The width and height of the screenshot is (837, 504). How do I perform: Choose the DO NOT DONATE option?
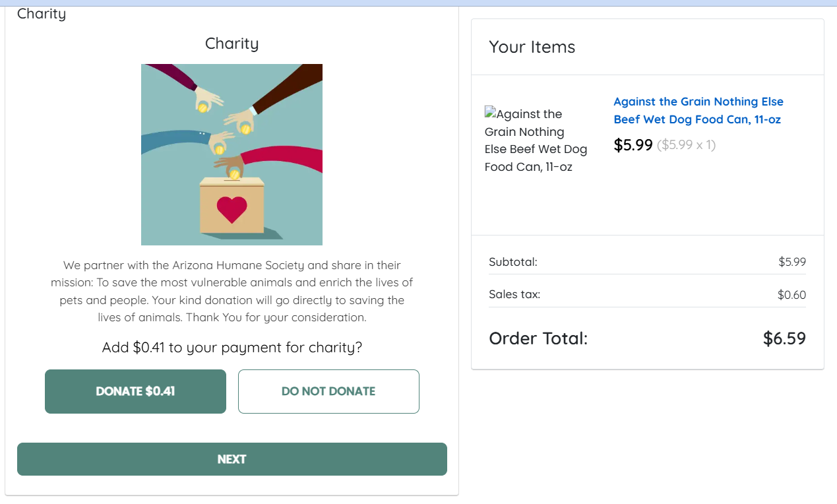point(328,391)
